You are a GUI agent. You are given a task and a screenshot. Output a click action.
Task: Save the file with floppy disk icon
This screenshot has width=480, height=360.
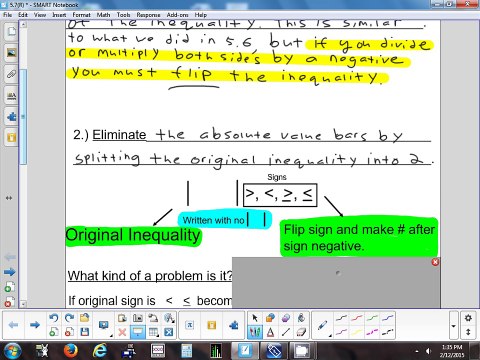[x=85, y=332]
